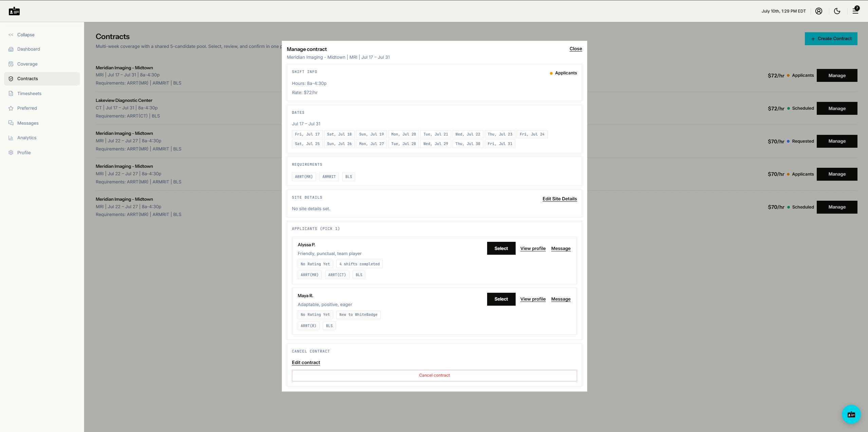Toggle dark mode moon icon
The width and height of the screenshot is (868, 432).
click(x=837, y=11)
